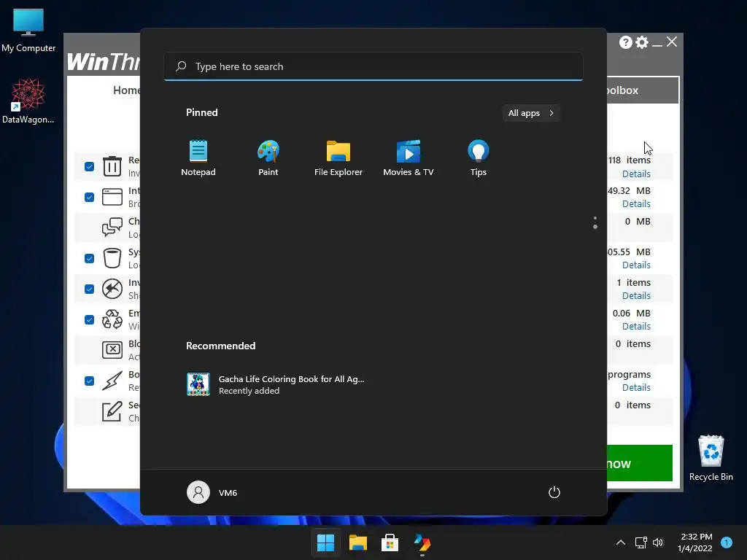Open Details link for 1 items row
747x560 pixels.
[636, 296]
